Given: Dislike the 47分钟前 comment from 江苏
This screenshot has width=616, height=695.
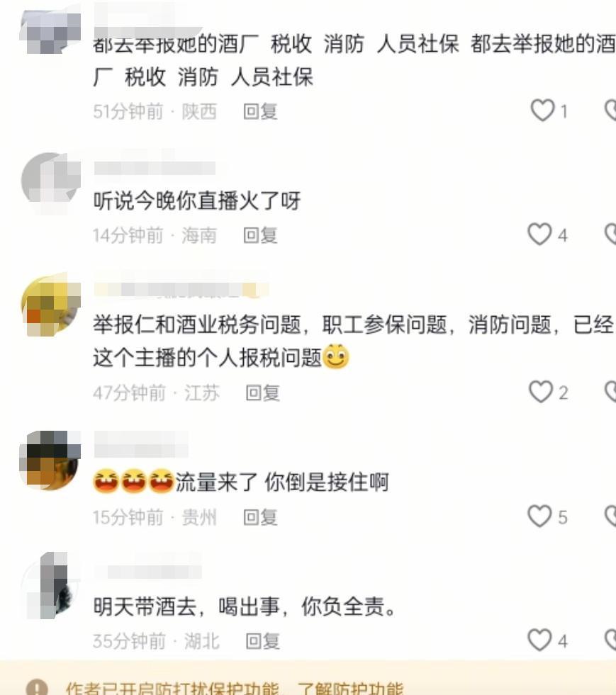Looking at the screenshot, I should click(610, 392).
